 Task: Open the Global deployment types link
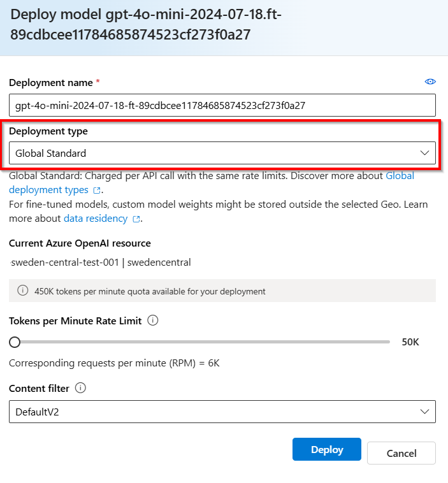click(212, 183)
